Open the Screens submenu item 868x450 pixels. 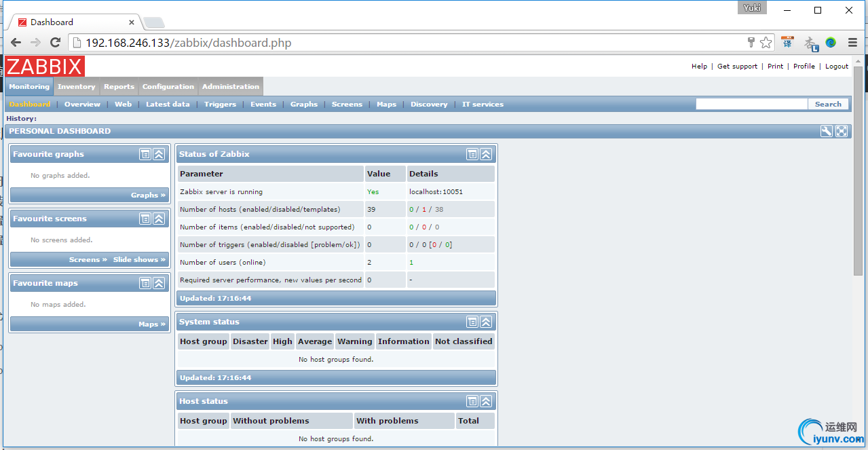[347, 104]
